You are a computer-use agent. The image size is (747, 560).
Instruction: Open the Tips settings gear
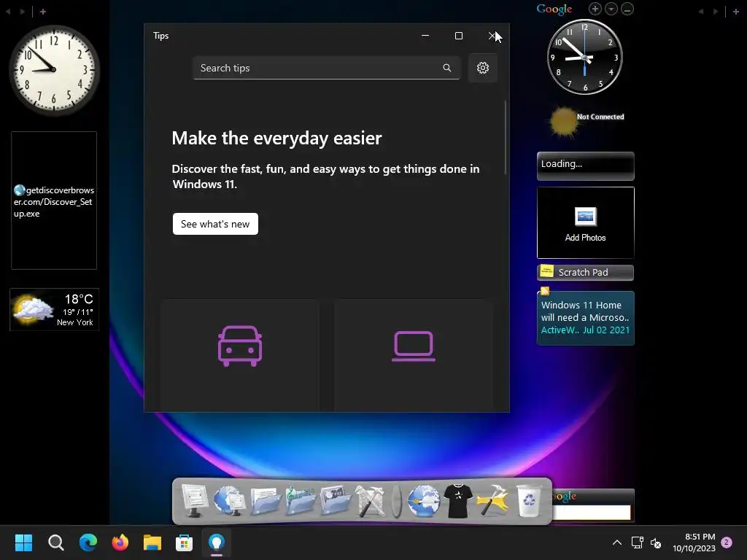(x=483, y=68)
